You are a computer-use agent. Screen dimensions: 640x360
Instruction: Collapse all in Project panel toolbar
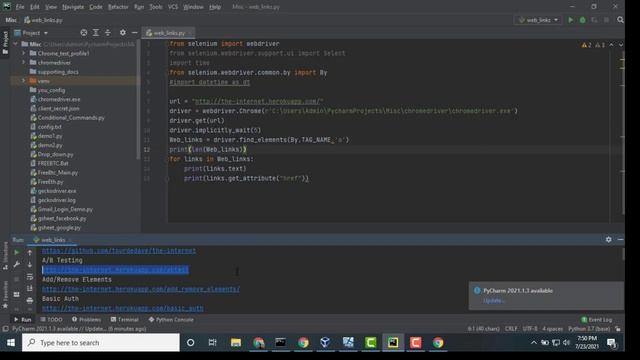[x=108, y=33]
